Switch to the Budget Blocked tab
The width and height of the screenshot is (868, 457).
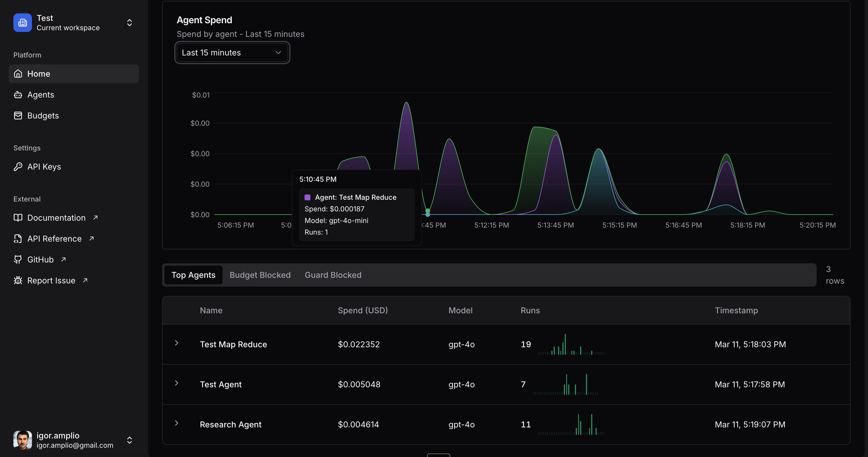(x=260, y=275)
